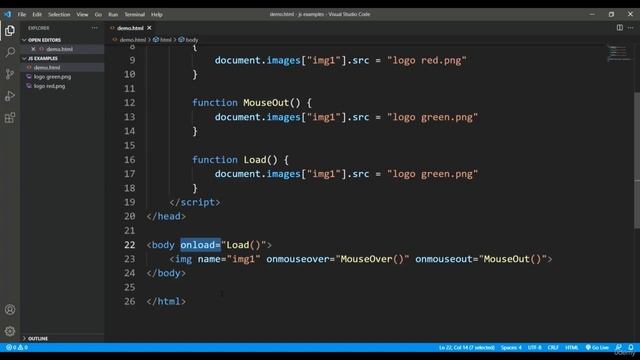The height and width of the screenshot is (360, 640).
Task: Close demo.html in Open Editors list
Action: coord(33,49)
